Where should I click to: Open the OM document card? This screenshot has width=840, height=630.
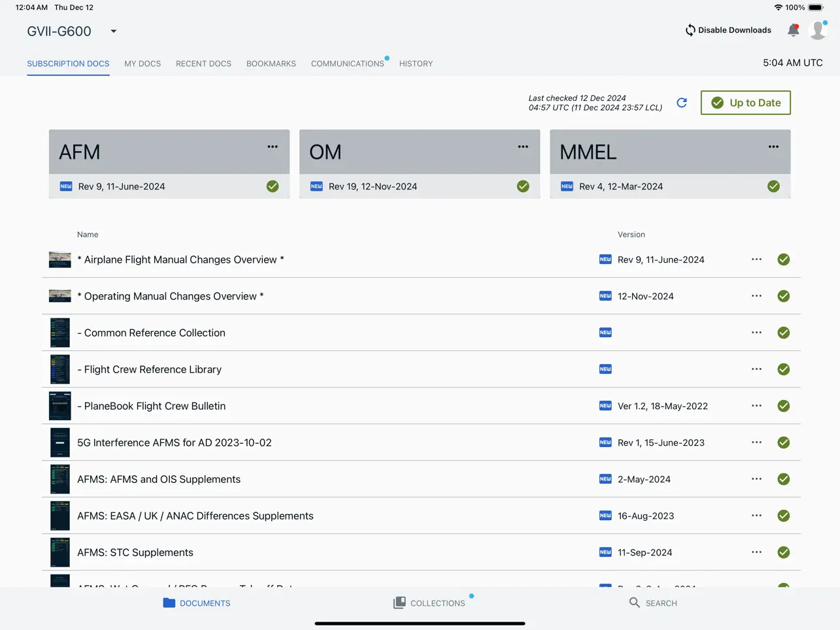coord(420,164)
